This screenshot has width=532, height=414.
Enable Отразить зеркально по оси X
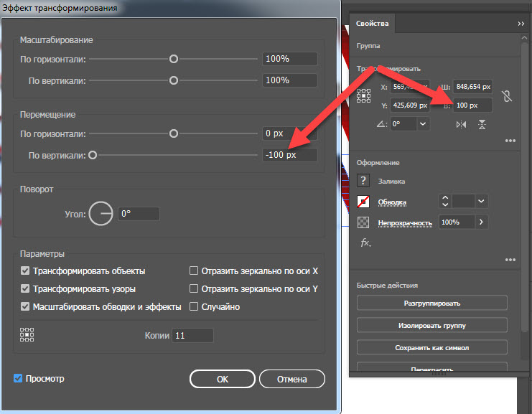193,270
